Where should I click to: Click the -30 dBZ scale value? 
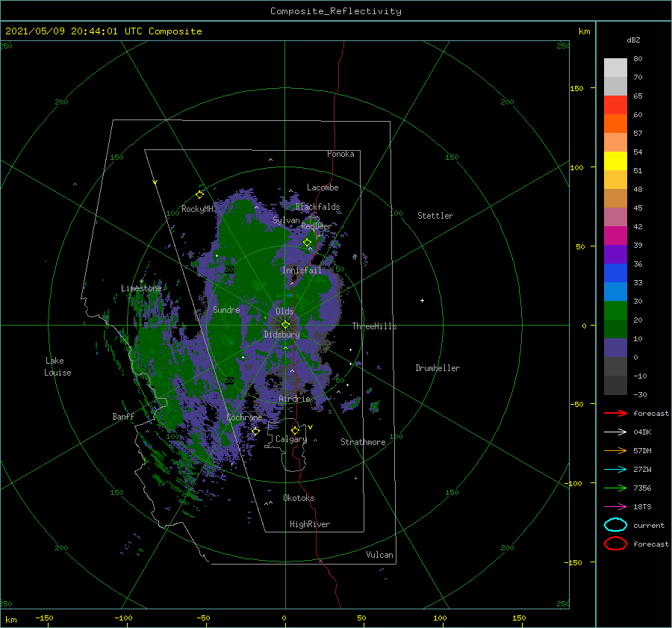point(640,394)
